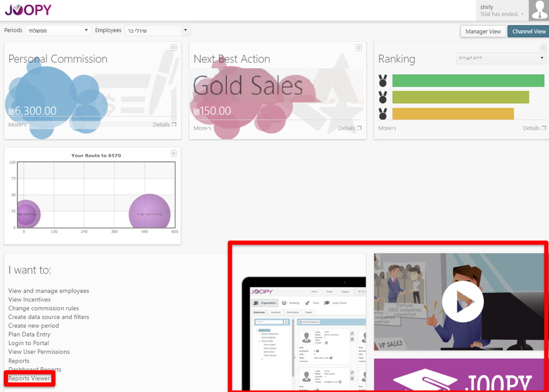Open the Employees dropdown
Screen dimensions: 549x392
point(157,30)
